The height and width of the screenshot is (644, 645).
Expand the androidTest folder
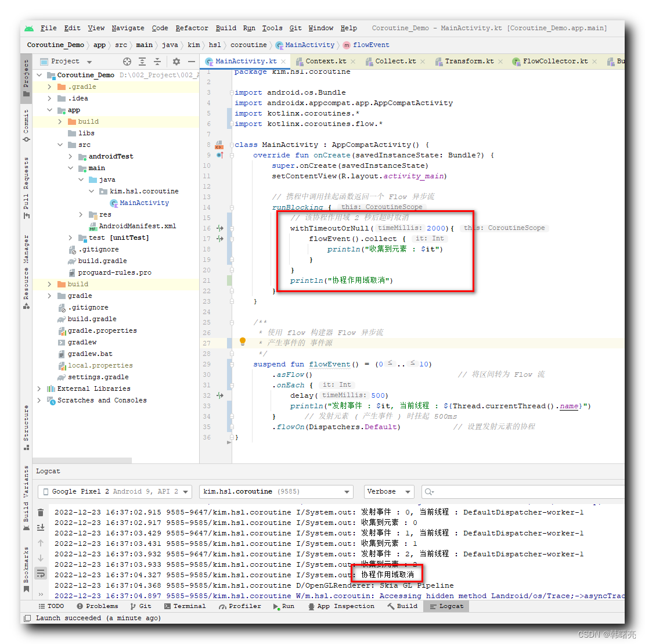(70, 156)
